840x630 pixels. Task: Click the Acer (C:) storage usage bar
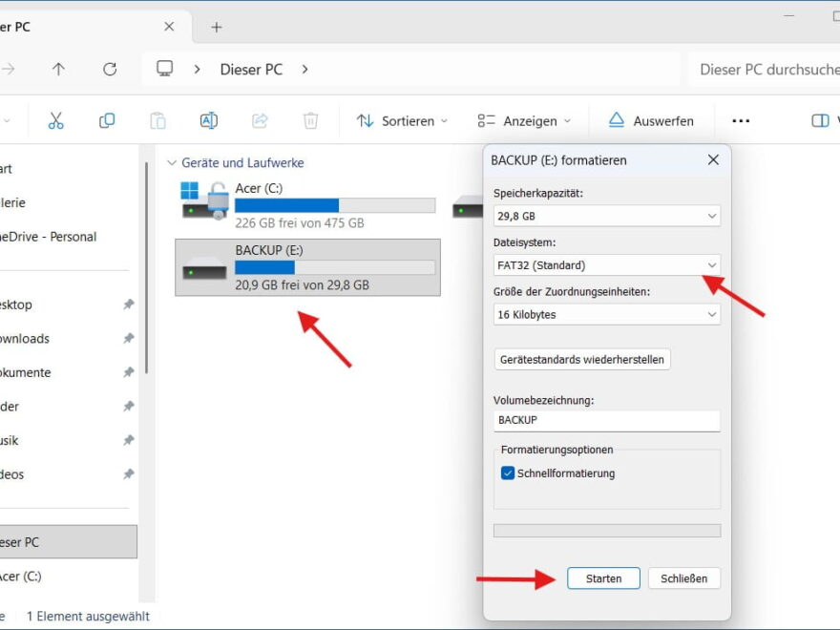tap(335, 205)
